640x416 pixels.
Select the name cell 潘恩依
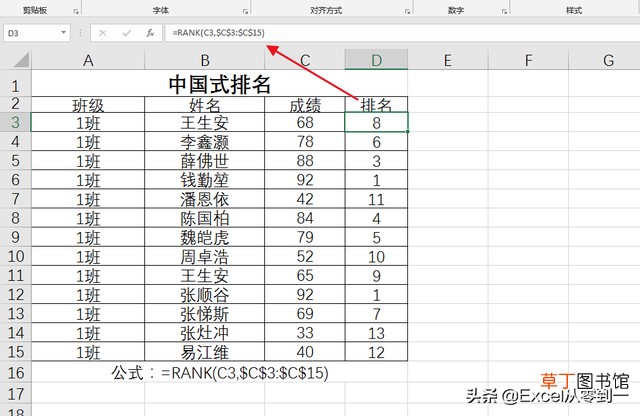pyautogui.click(x=204, y=199)
